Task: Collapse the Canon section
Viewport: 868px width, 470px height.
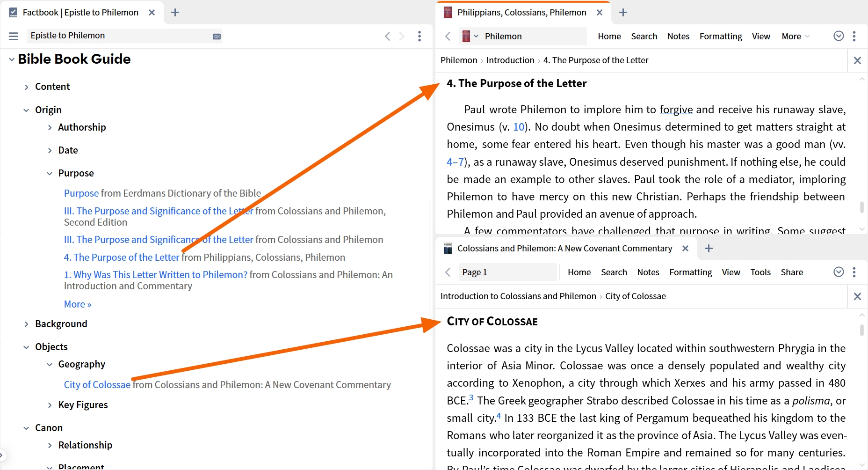Action: point(26,428)
